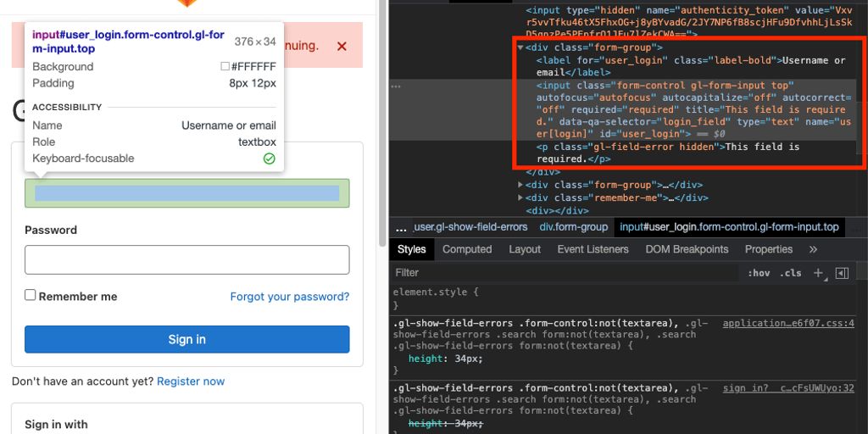Click the #FFFFFF background color swatch

coord(225,66)
